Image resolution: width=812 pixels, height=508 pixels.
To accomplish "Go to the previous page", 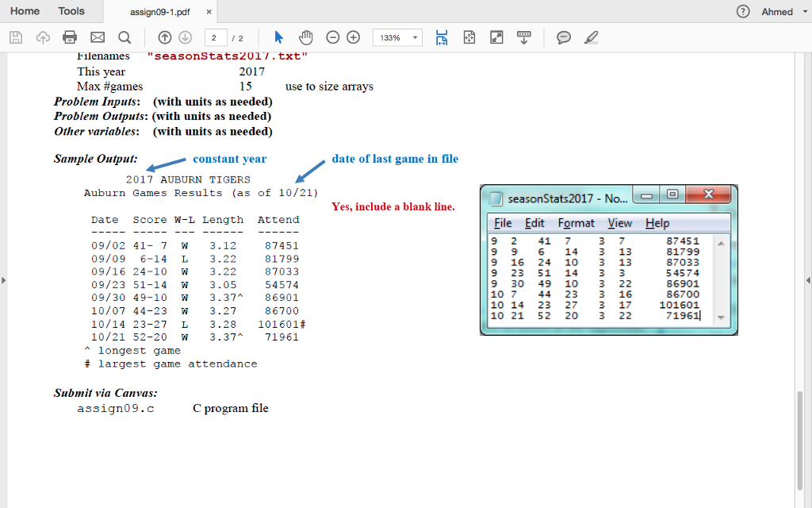I will [x=164, y=37].
